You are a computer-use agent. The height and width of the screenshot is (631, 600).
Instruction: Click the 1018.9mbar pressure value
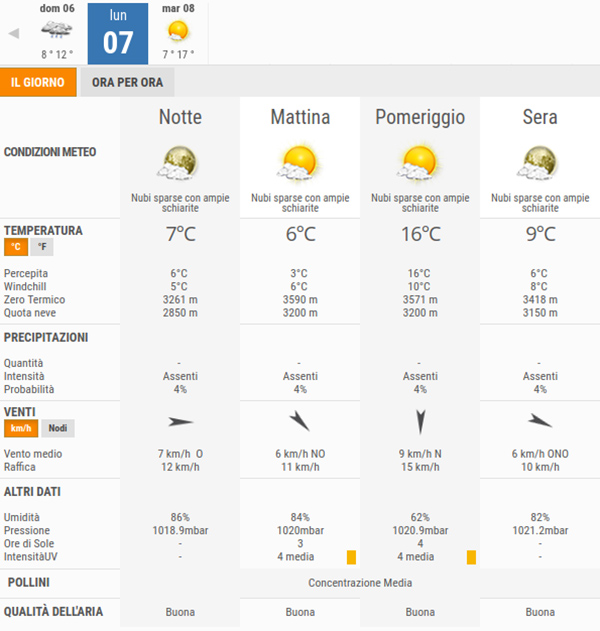pos(180,530)
